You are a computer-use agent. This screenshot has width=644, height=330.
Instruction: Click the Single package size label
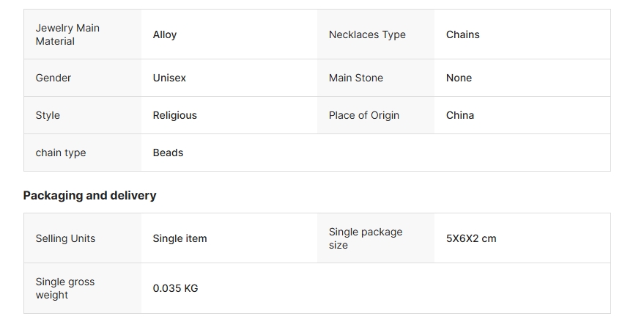click(x=366, y=238)
